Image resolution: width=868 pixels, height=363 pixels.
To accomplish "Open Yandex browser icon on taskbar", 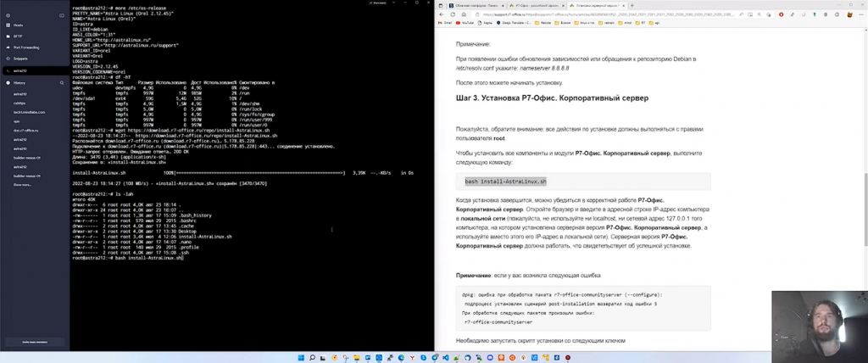I will [413, 357].
